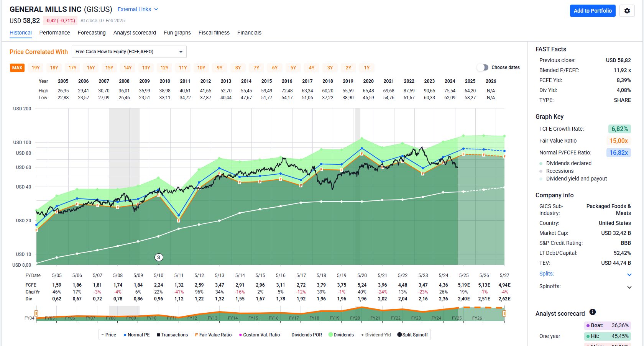Click the Analyst scorecard info icon
This screenshot has height=346, width=644.
point(592,312)
